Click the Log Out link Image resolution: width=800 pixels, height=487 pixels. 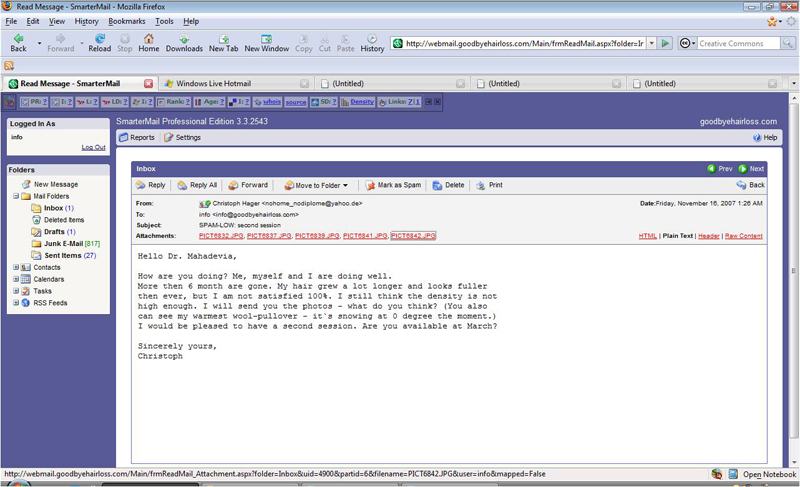[93, 147]
